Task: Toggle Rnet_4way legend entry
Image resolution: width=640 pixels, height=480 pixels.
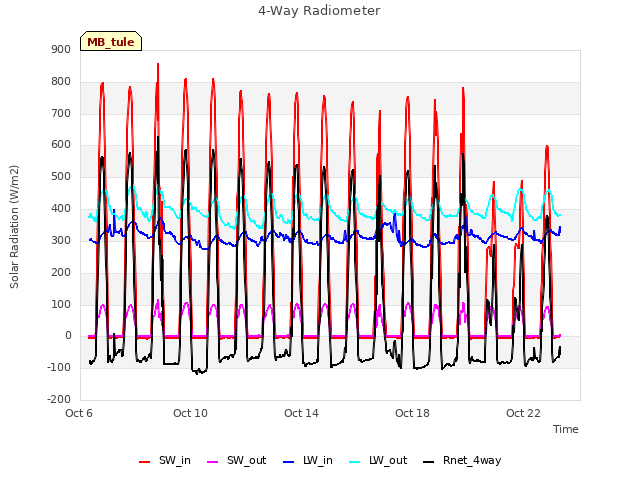Action: pos(462,461)
